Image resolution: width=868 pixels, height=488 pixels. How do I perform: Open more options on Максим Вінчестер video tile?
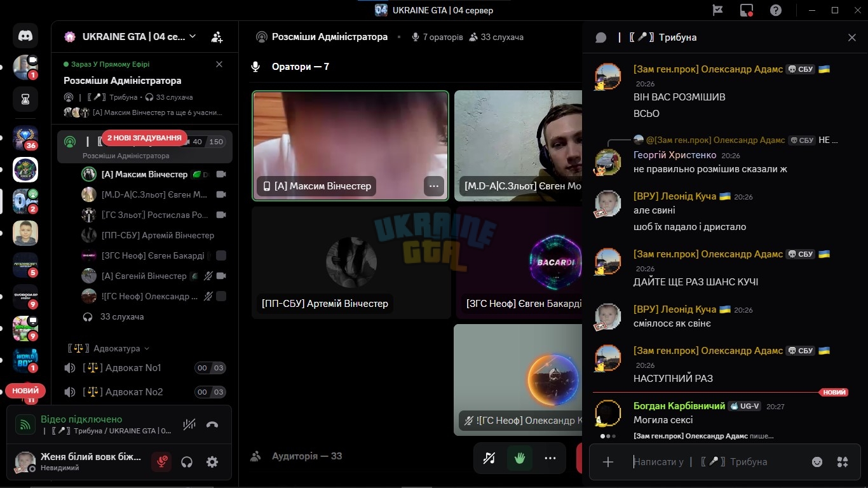click(x=434, y=186)
